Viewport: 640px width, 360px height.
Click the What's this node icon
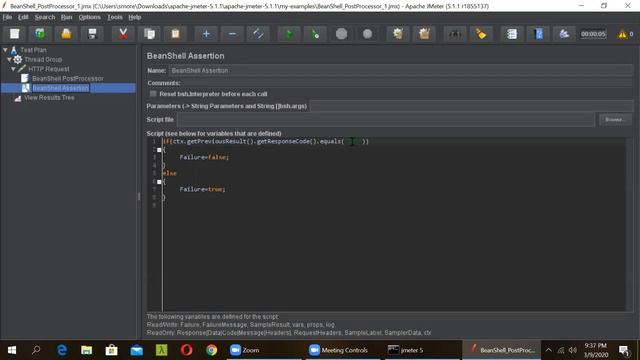(564, 34)
